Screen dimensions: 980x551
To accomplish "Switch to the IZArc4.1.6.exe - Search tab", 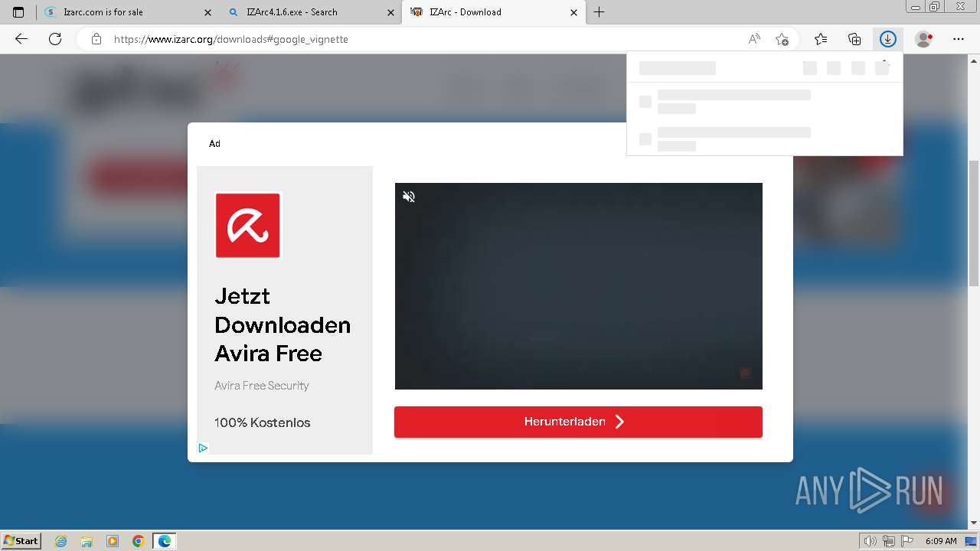I will [x=312, y=12].
